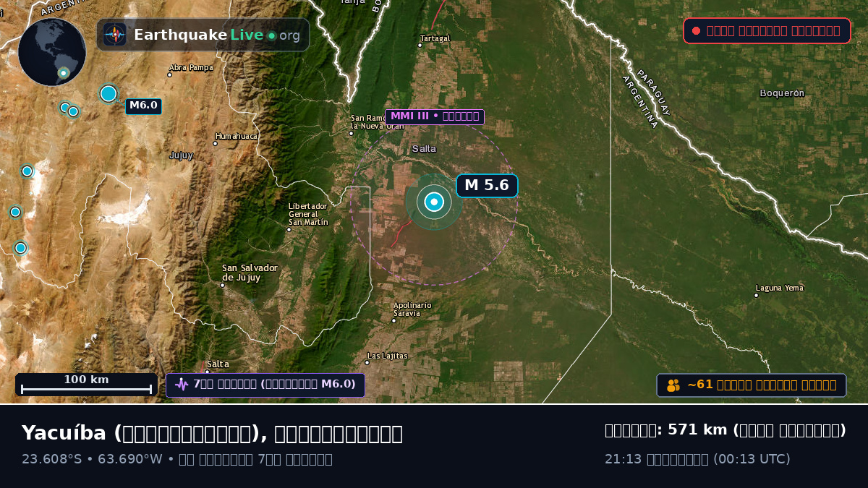Open the mini globe overview thumbnail

52,52
